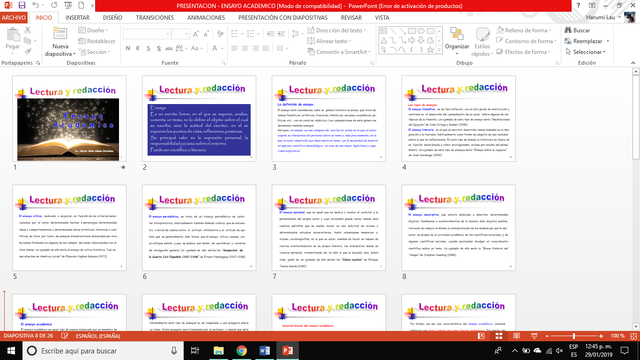
Task: Click Convertir a SmartArt button
Action: pyautogui.click(x=339, y=52)
